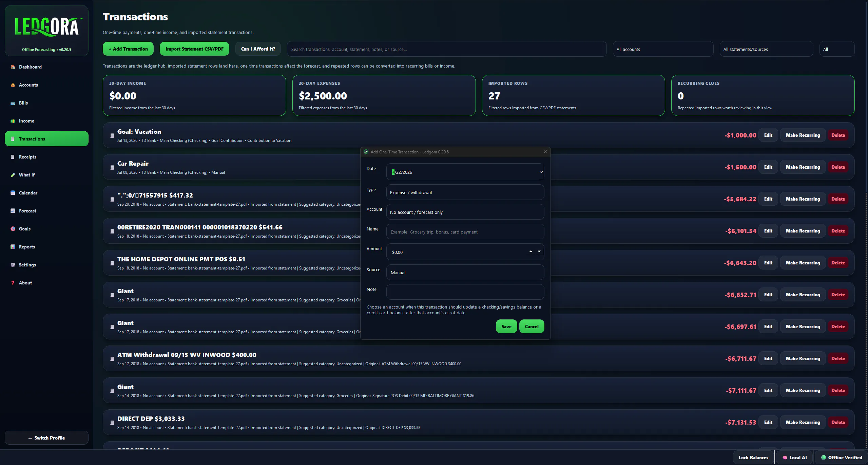Click the Recurring Clues card
Screen dimensions: 868x465
[763, 95]
